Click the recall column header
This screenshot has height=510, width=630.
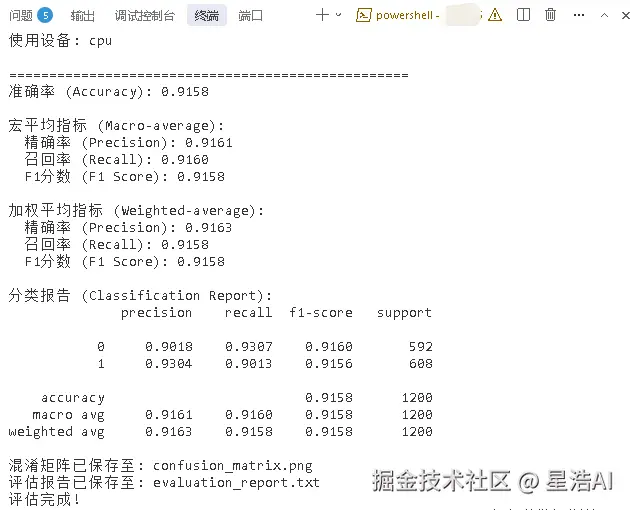(248, 313)
